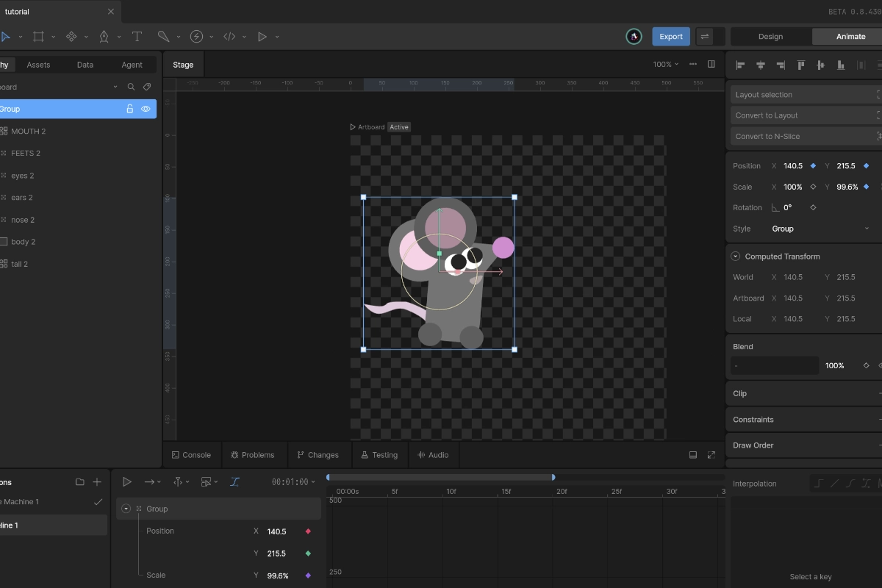Open the Assets tab
The height and width of the screenshot is (588, 882).
pos(38,65)
